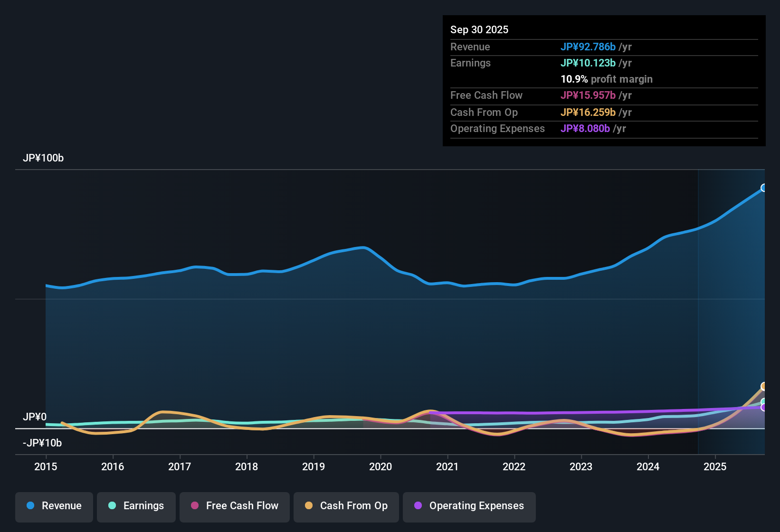Click the 2020 year label on the axis

click(380, 467)
